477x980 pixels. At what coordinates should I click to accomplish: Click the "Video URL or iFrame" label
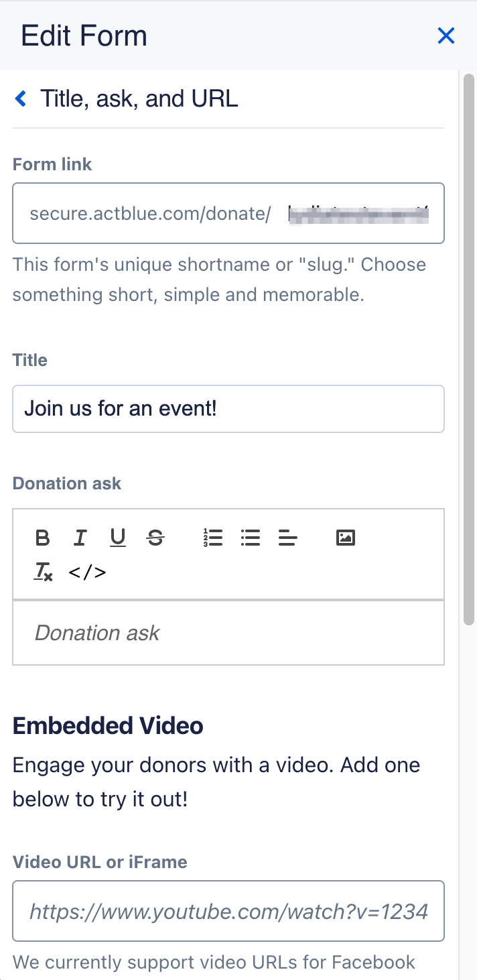(100, 862)
